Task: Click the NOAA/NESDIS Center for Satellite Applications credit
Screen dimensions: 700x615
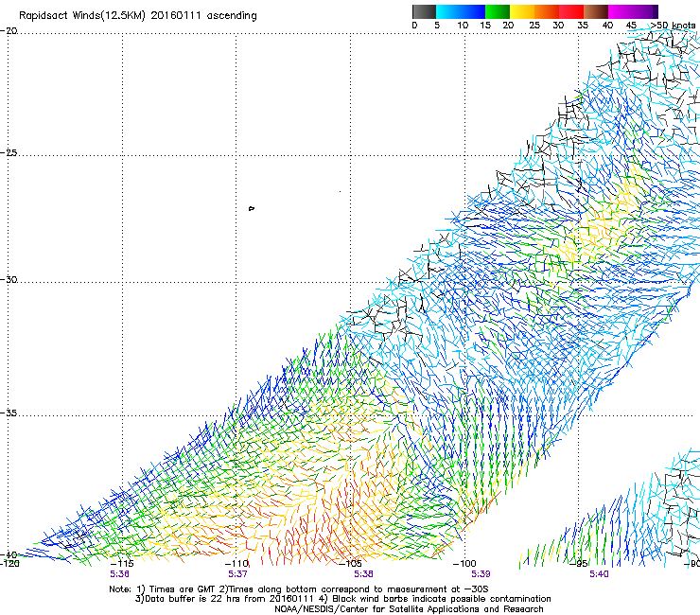Action: tap(409, 609)
